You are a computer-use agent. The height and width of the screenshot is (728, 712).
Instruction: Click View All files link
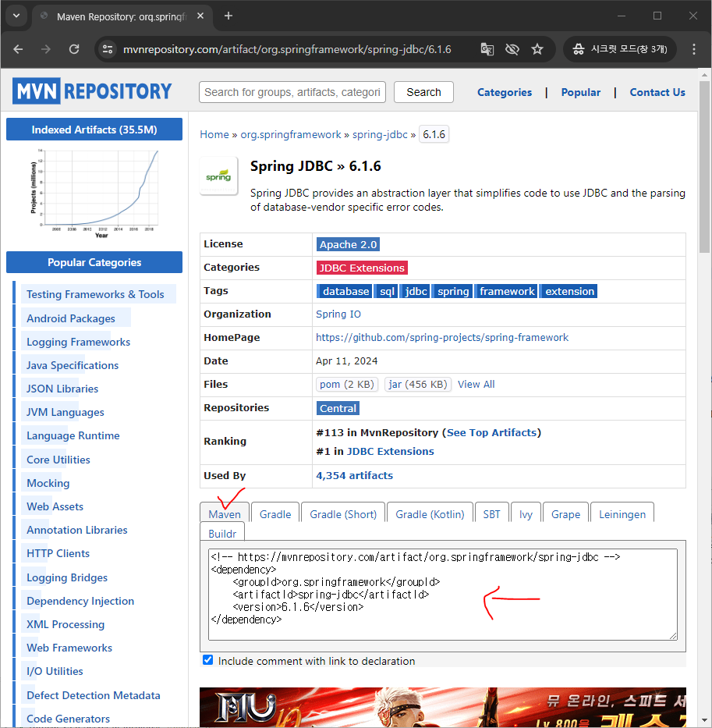[476, 385]
